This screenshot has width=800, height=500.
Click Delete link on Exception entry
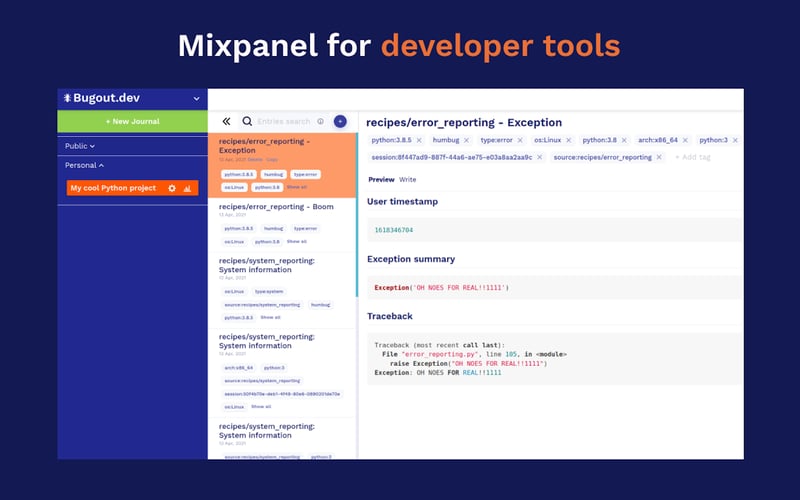255,160
